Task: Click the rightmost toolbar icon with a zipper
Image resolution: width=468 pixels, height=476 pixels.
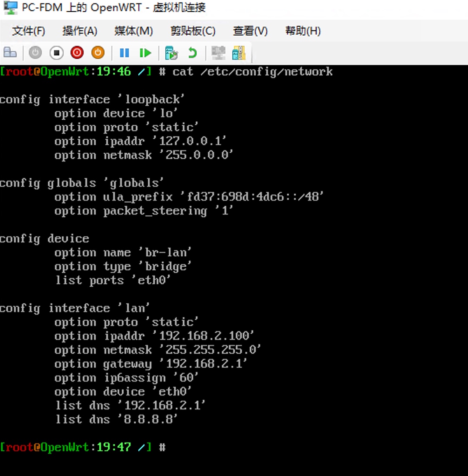Action: tap(239, 53)
